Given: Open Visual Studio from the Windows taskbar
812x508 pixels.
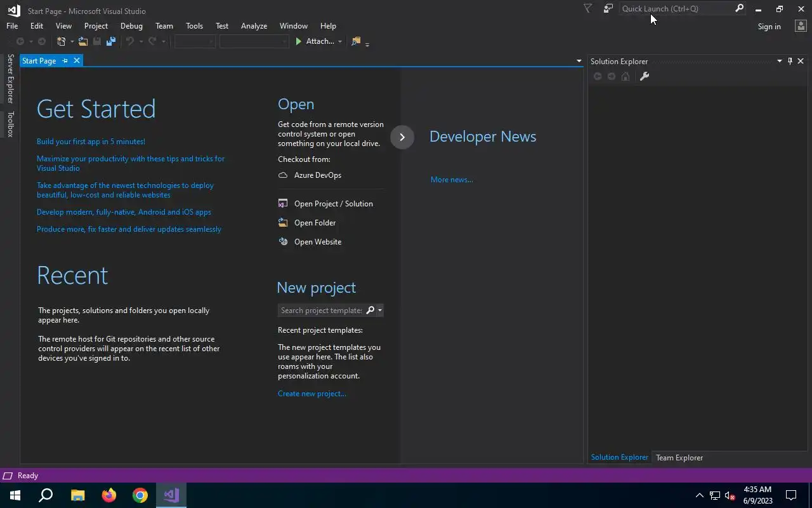Looking at the screenshot, I should coord(171,495).
